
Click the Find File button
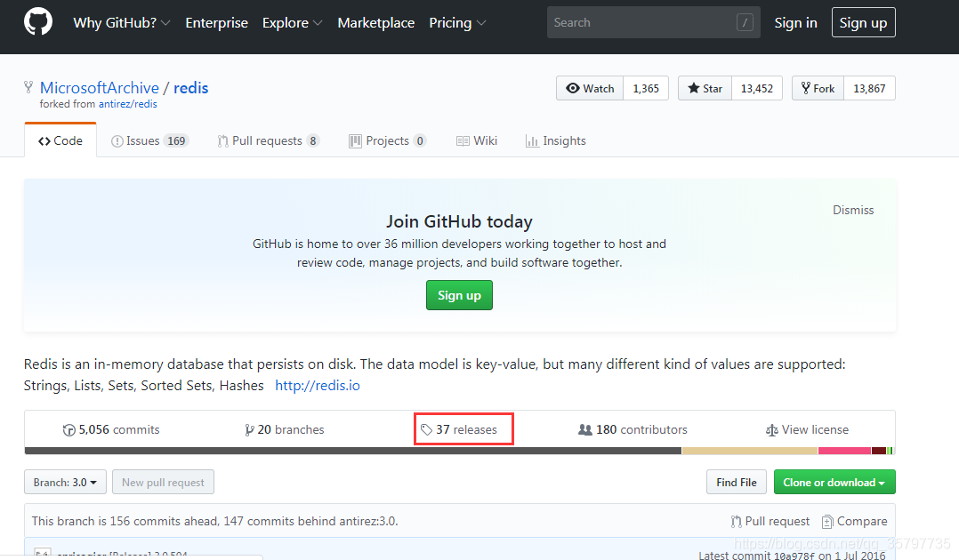point(737,482)
